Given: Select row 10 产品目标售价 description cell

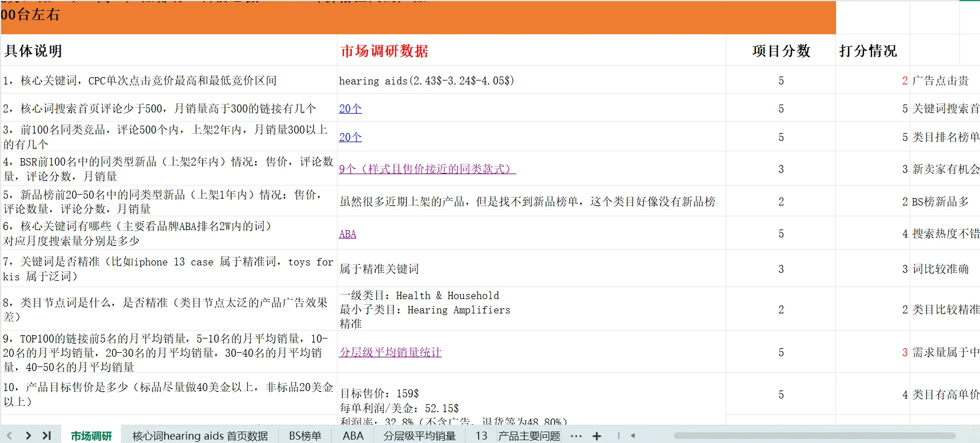Looking at the screenshot, I should point(169,394).
